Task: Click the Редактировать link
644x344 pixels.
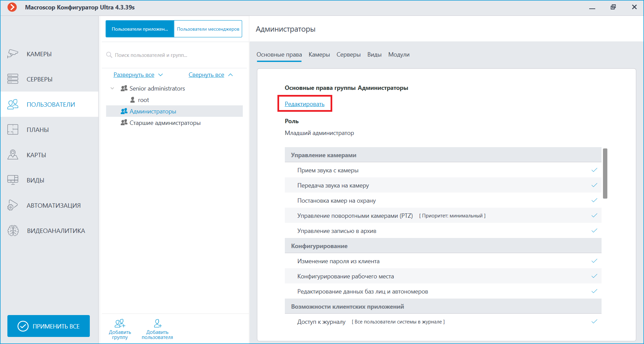Action: 305,104
